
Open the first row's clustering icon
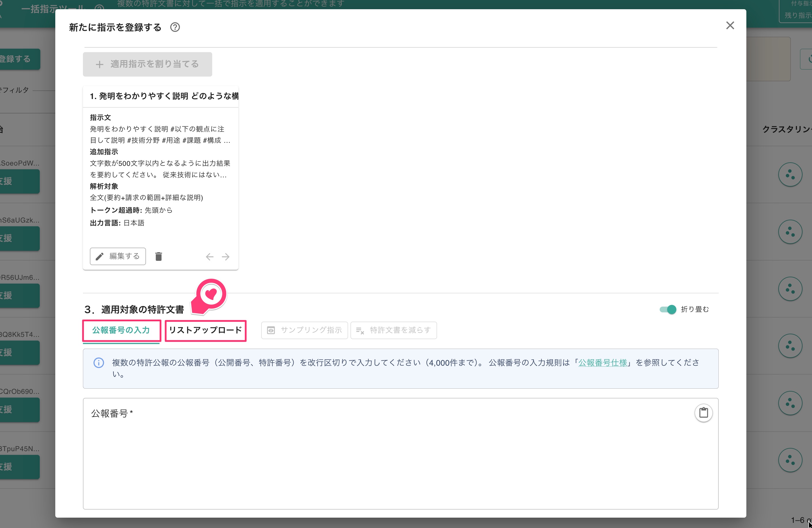790,175
